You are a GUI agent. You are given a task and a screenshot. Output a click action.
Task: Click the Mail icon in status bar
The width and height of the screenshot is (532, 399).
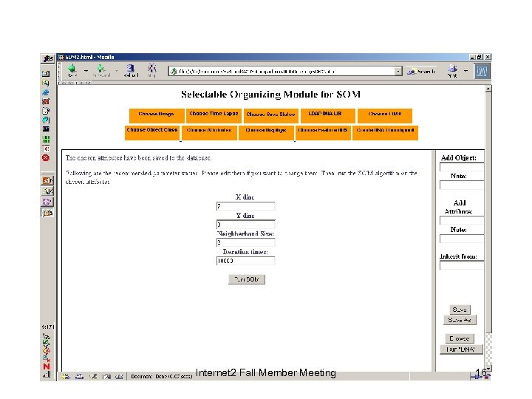pos(79,376)
